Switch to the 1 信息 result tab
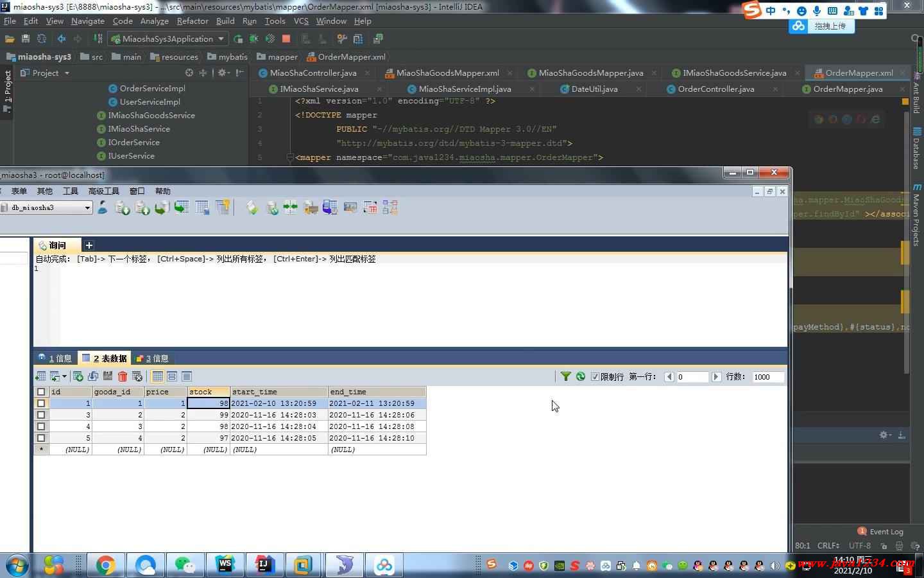This screenshot has width=924, height=578. (55, 358)
